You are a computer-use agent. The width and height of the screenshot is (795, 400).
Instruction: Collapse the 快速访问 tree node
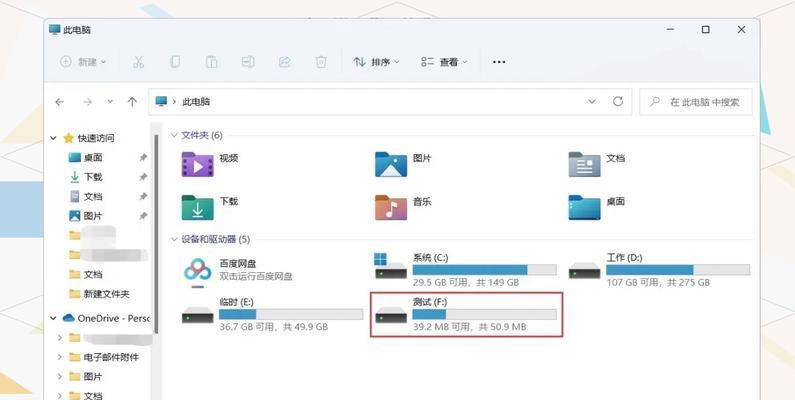tap(55, 138)
